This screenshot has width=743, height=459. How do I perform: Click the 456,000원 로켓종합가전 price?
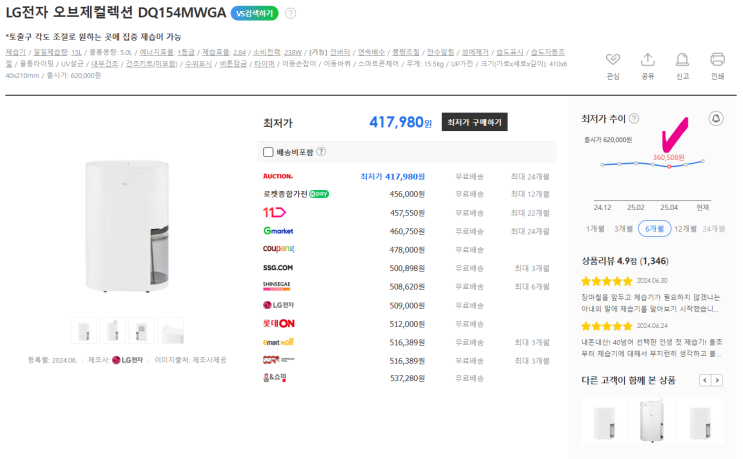[x=407, y=194]
